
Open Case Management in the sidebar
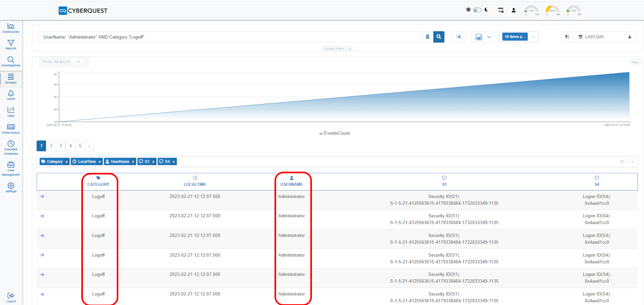(x=11, y=169)
